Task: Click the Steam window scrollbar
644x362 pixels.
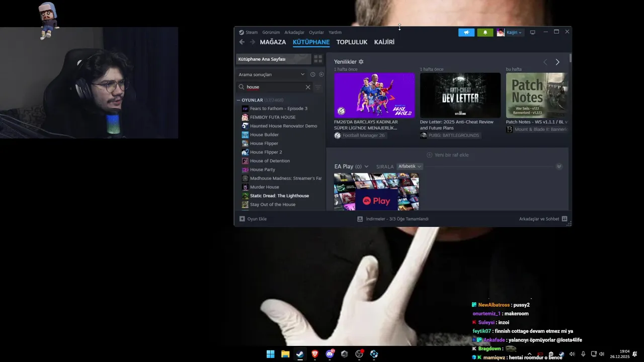Action: pos(570,58)
